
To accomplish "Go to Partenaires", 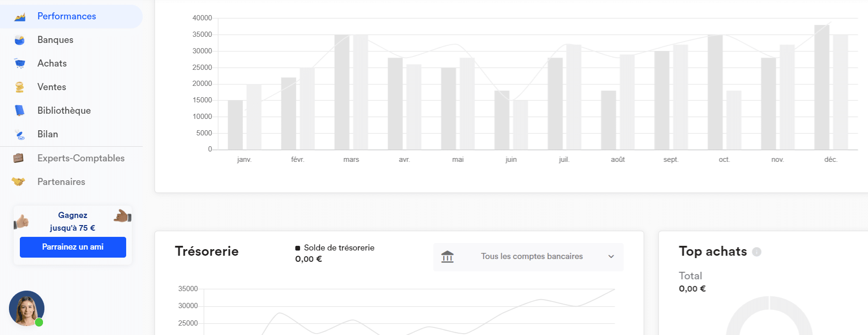I will point(71,182).
